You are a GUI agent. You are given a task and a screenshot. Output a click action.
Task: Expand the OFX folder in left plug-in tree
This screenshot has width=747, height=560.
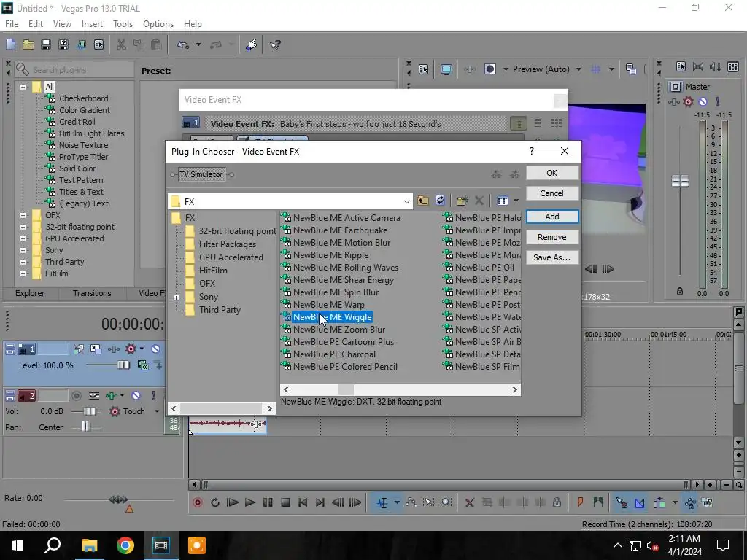coord(23,215)
